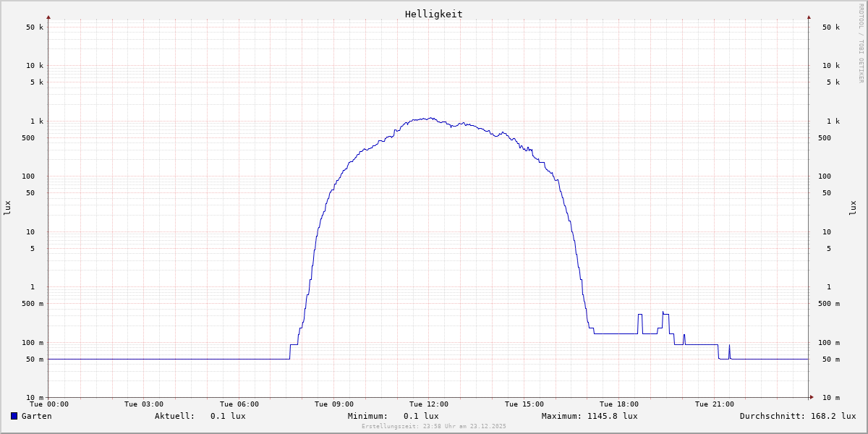
Task: Select the Durchschnitt: 168.2 lux value
Action: [797, 416]
